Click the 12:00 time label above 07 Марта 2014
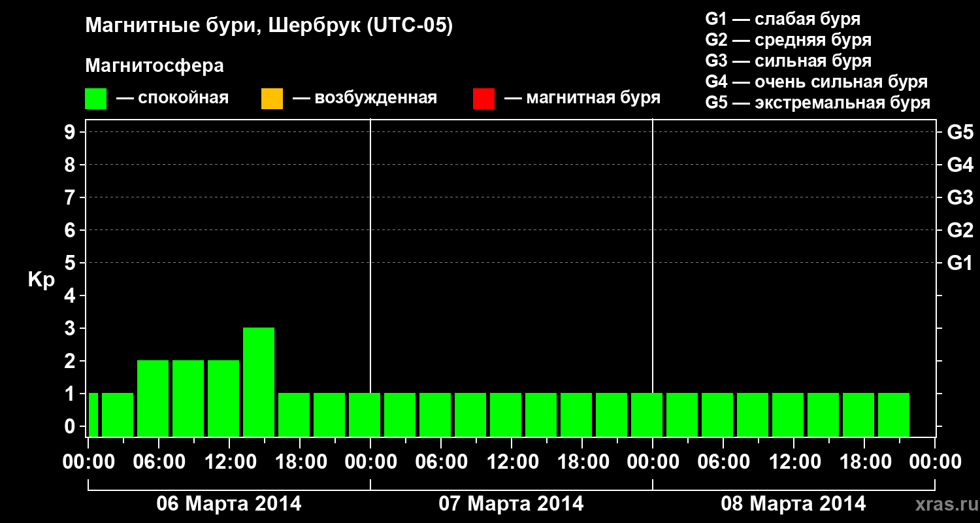This screenshot has height=523, width=980. coord(512,462)
